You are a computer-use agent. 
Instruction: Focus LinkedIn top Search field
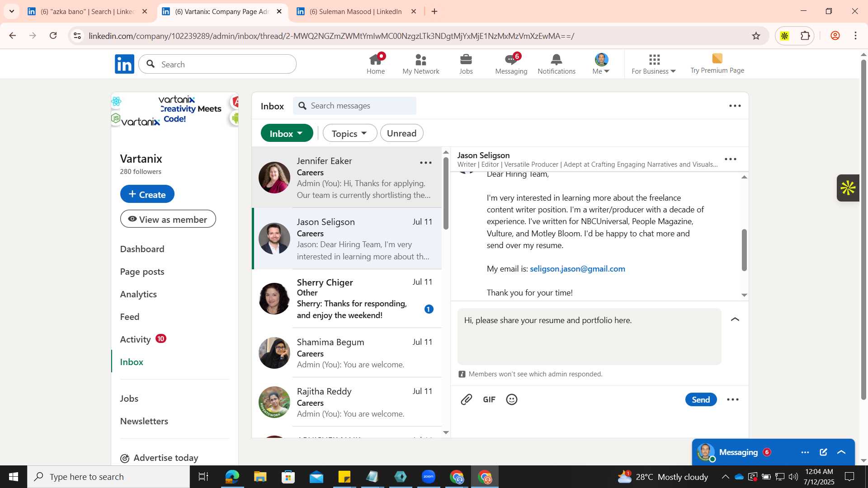coord(217,64)
